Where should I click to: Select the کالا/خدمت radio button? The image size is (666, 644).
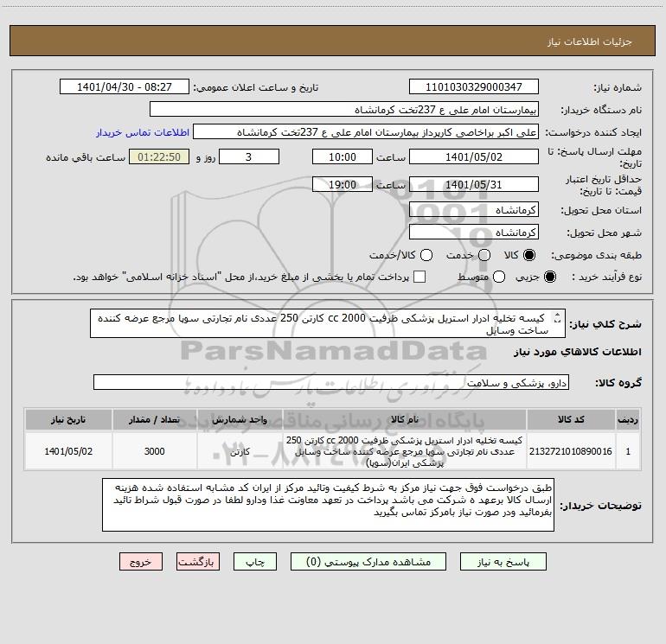[x=426, y=255]
